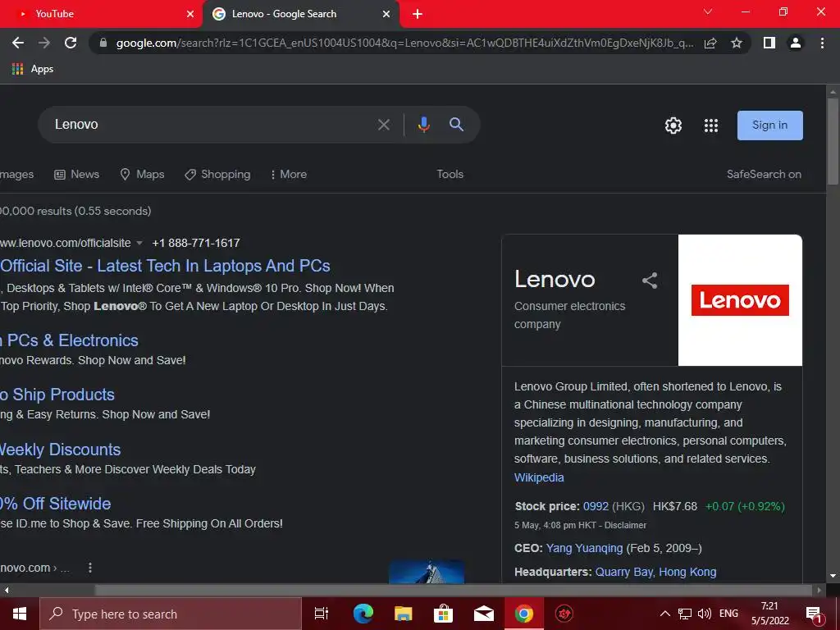Click the Lenovo logo thumbnail
Screen dimensions: 840x630
740,300
